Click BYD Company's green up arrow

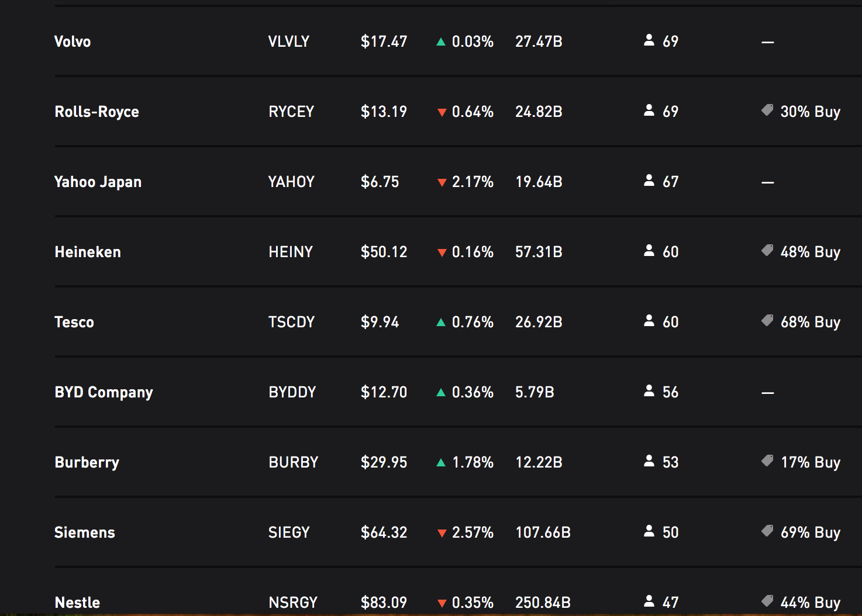click(441, 393)
